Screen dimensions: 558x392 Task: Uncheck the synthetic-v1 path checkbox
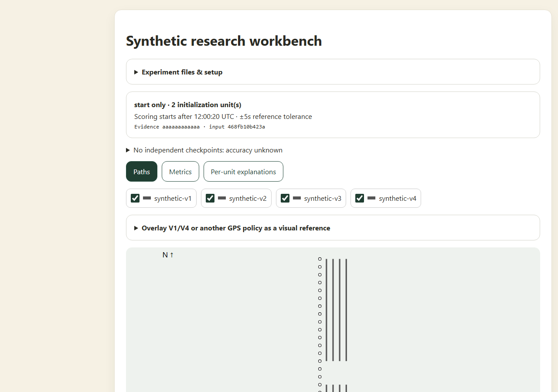pyautogui.click(x=135, y=198)
